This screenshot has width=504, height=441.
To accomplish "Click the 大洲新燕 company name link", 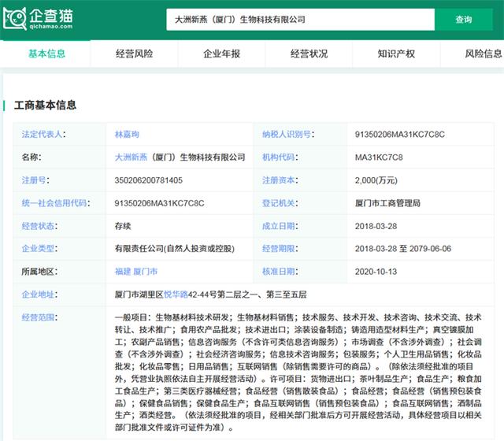I will point(131,157).
